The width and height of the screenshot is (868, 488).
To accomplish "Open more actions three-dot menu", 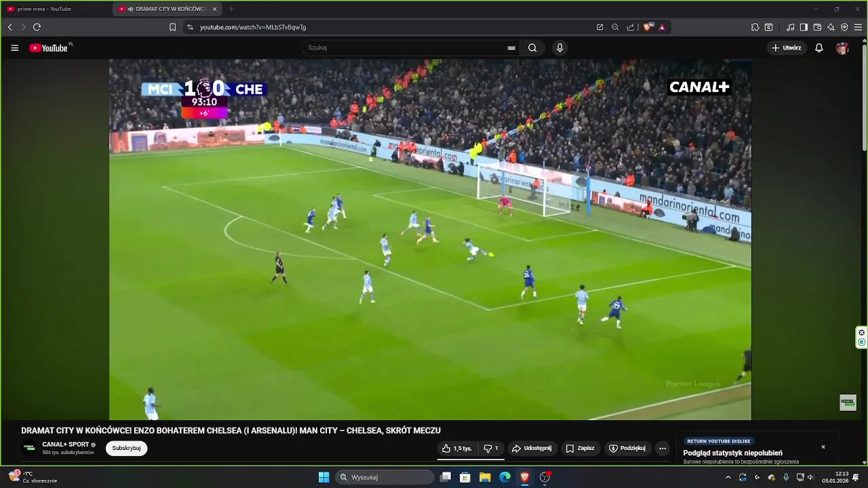I will pyautogui.click(x=663, y=448).
